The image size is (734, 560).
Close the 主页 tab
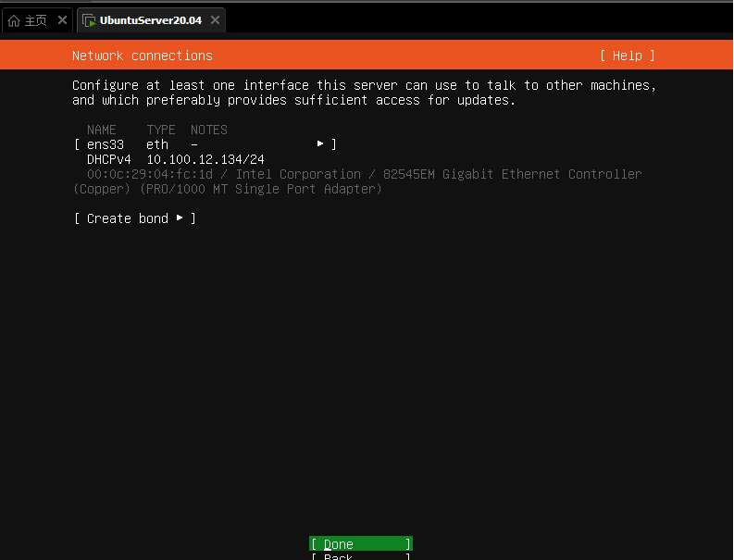[62, 20]
